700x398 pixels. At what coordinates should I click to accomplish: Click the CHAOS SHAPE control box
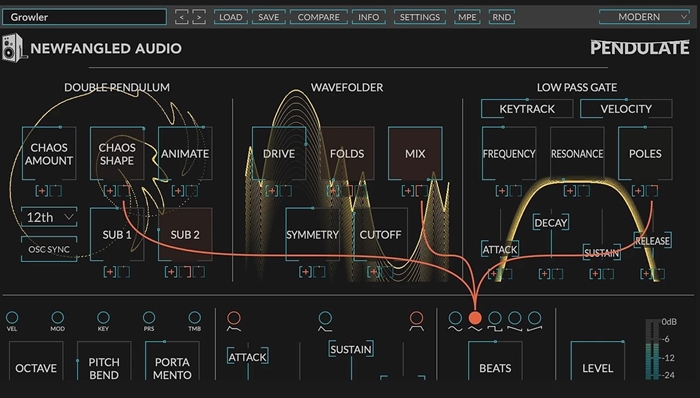point(117,153)
